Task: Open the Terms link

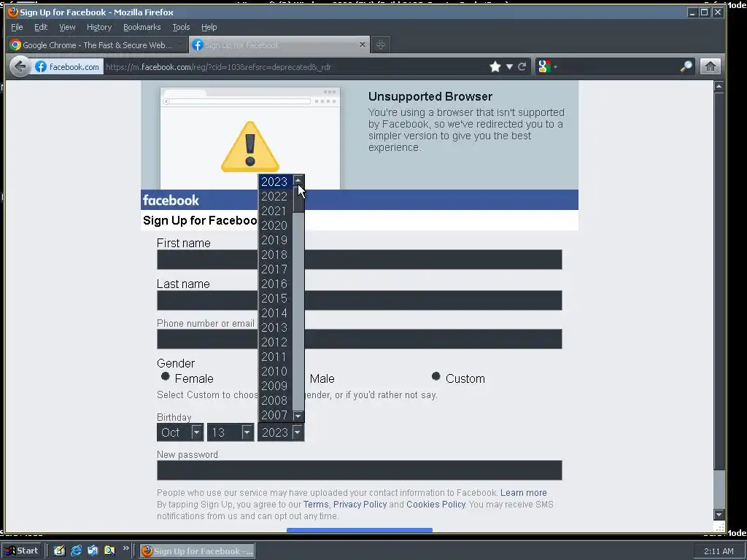Action: click(316, 505)
